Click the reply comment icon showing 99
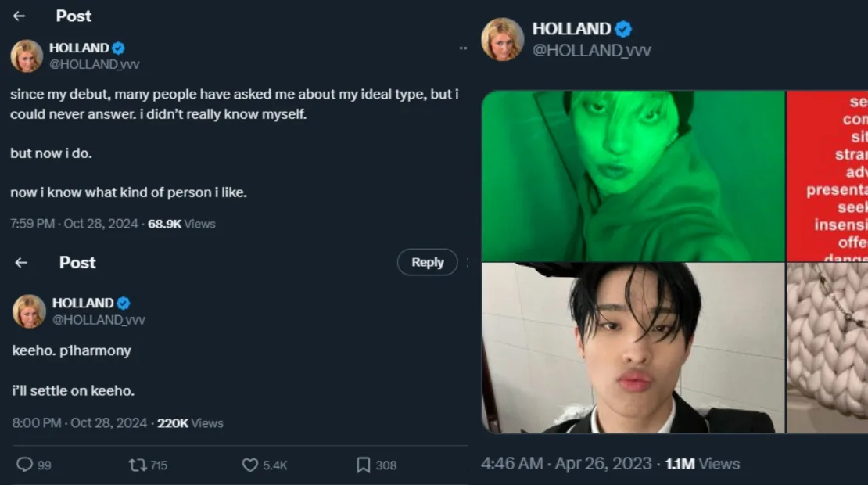 [x=24, y=465]
